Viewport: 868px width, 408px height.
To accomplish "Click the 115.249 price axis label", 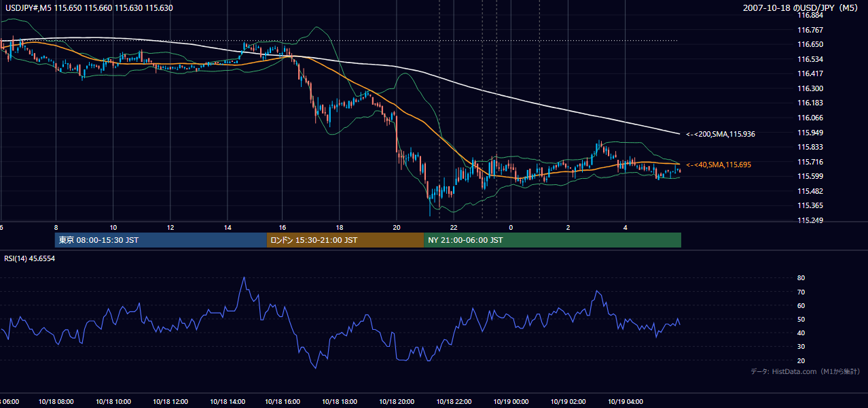I will click(811, 220).
